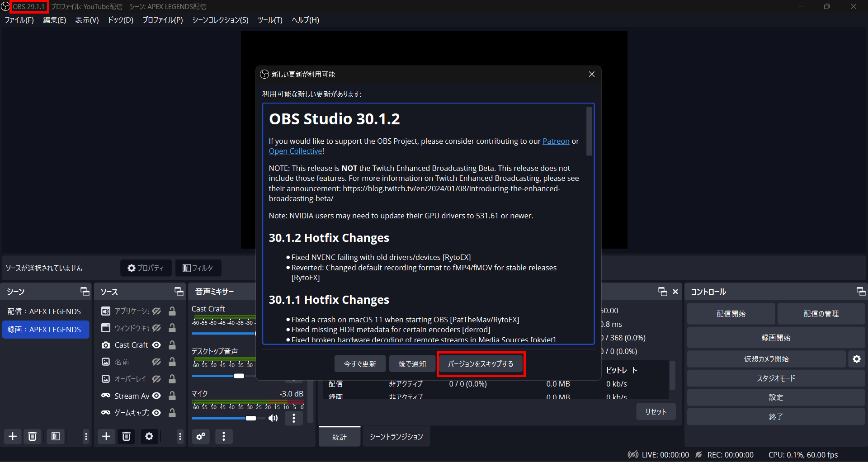Viewport: 868px width, 462px height.
Task: Click オーバーレイ image source icon
Action: (x=106, y=379)
